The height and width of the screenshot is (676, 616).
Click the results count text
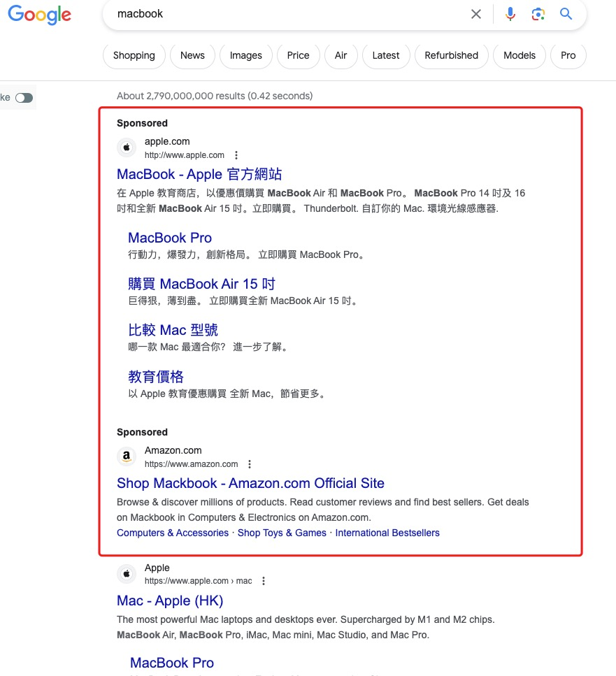click(215, 96)
